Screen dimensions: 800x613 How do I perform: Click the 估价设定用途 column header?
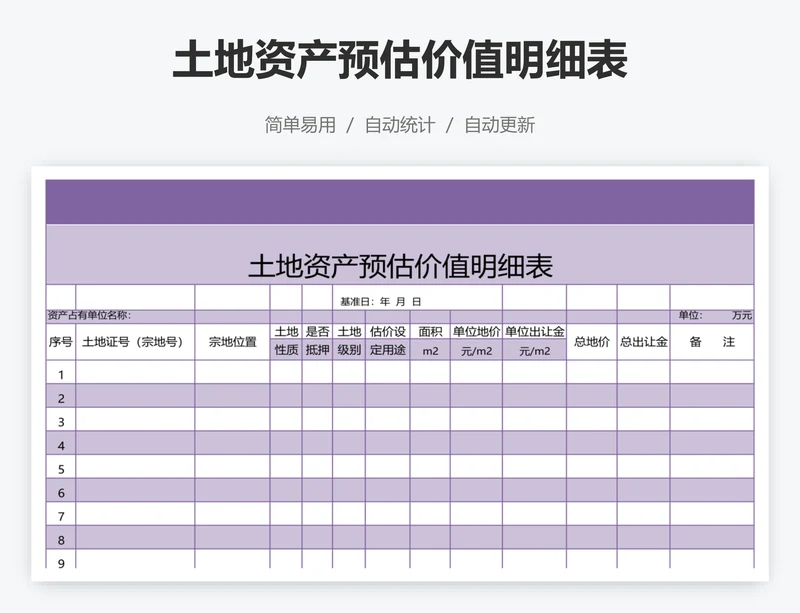pyautogui.click(x=387, y=341)
